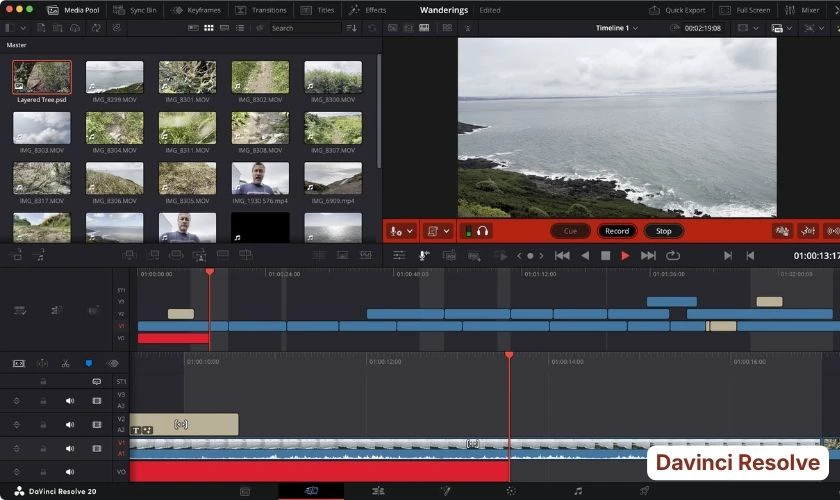Click the sync clips icon
This screenshot has height=500, width=840.
pyautogui.click(x=96, y=28)
